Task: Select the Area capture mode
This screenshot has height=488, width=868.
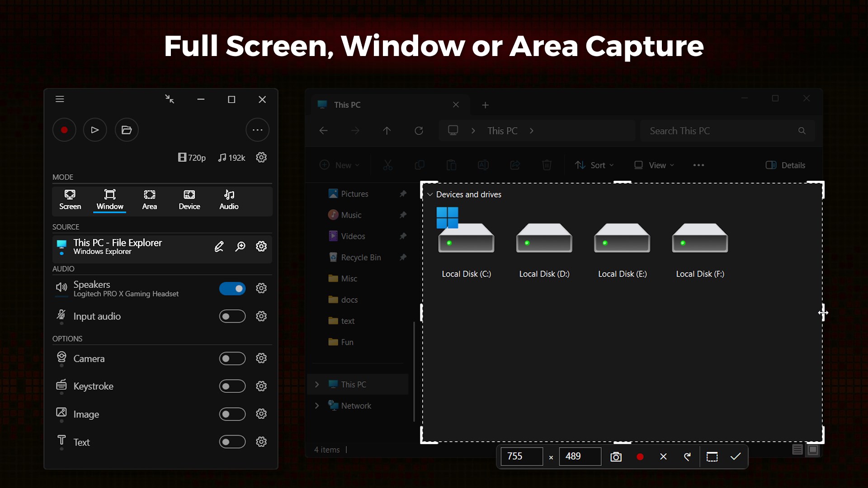Action: tap(150, 200)
